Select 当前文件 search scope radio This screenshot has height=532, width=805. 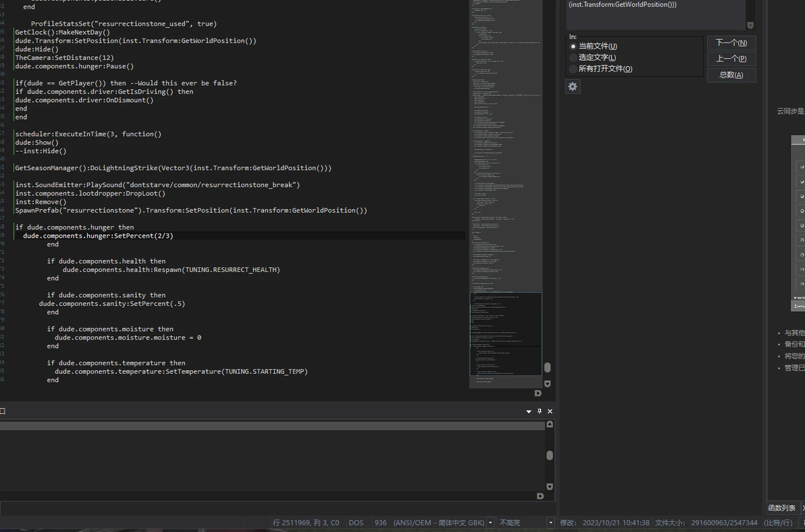tap(574, 47)
